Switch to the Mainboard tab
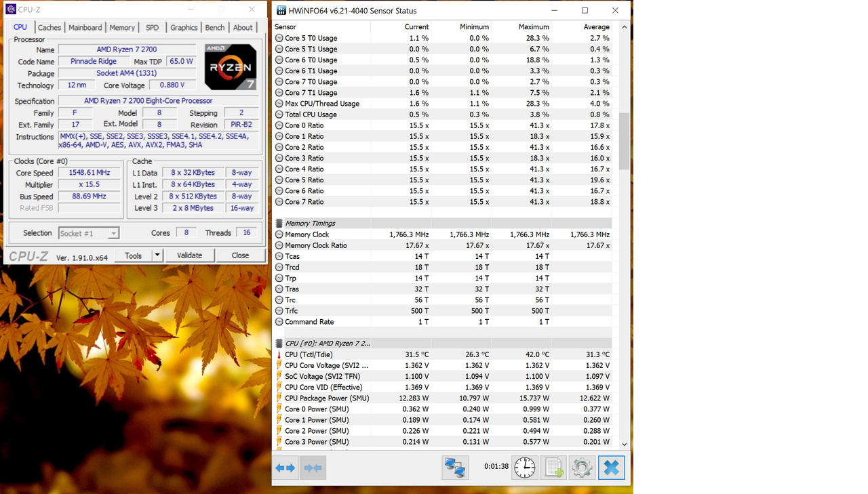 point(85,28)
